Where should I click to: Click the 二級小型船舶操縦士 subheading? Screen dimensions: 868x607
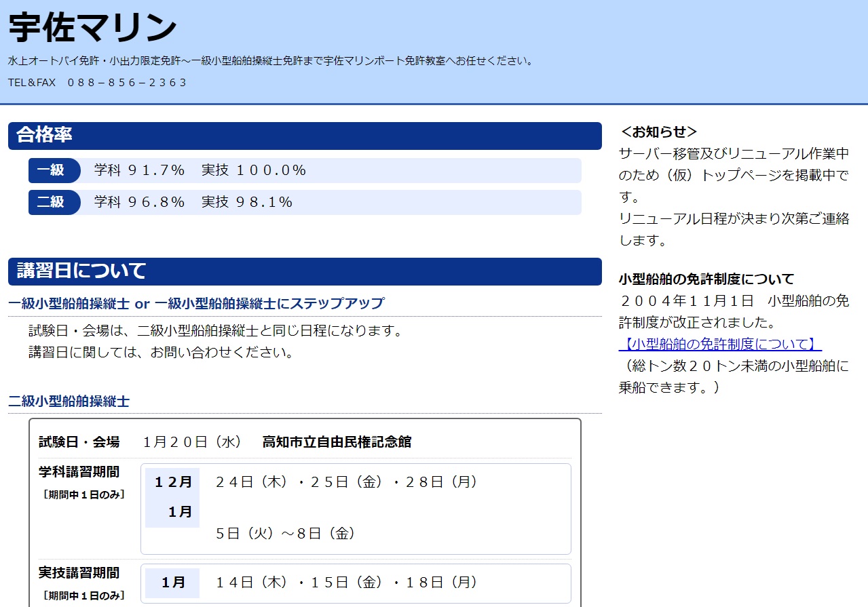pyautogui.click(x=69, y=401)
